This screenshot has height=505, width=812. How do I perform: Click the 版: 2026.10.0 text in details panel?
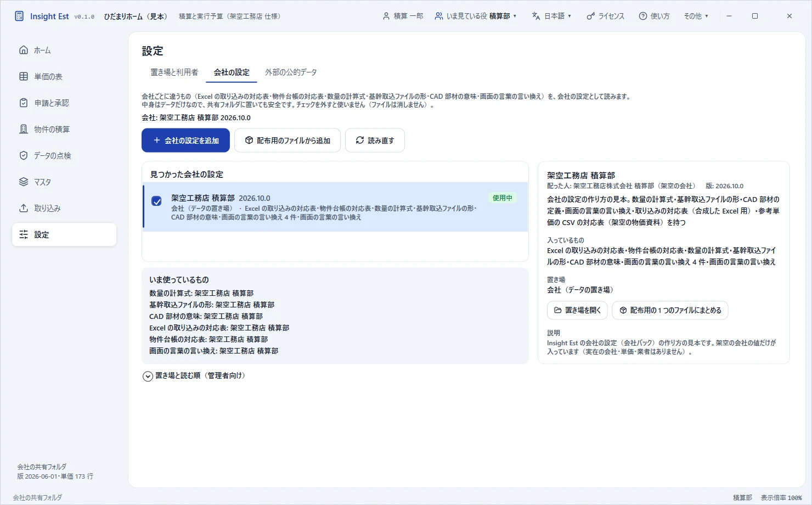724,186
